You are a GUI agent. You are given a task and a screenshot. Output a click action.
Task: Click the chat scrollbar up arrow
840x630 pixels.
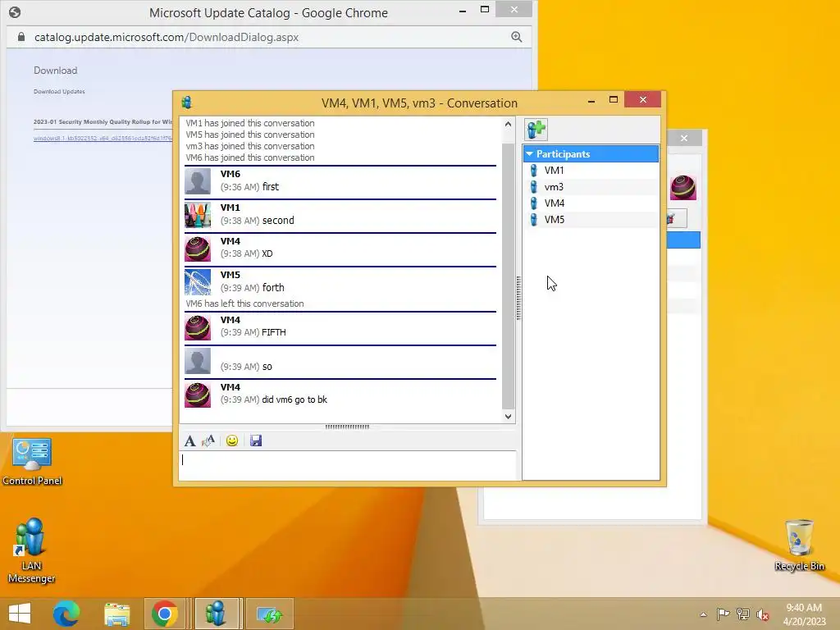[508, 124]
